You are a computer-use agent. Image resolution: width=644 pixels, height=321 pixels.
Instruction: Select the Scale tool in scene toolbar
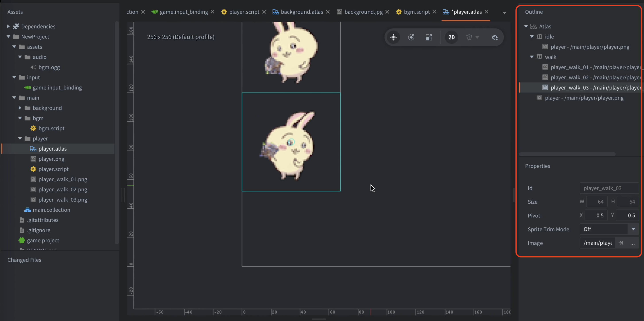click(x=429, y=37)
